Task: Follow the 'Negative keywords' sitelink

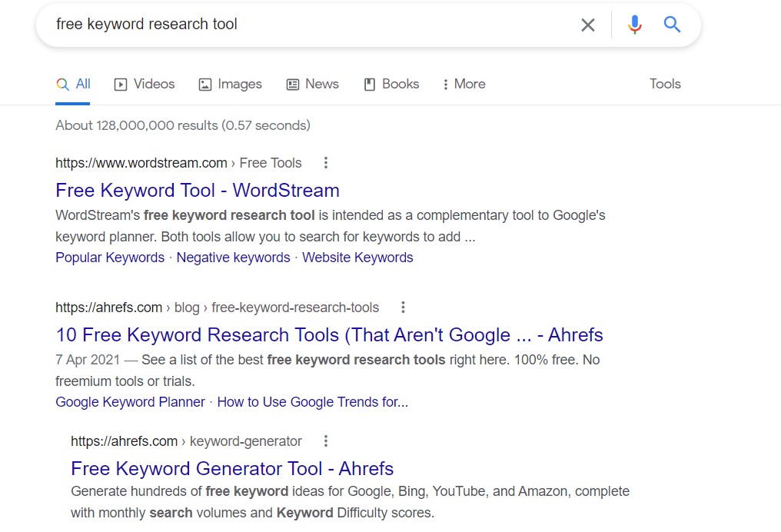Action: pos(233,258)
